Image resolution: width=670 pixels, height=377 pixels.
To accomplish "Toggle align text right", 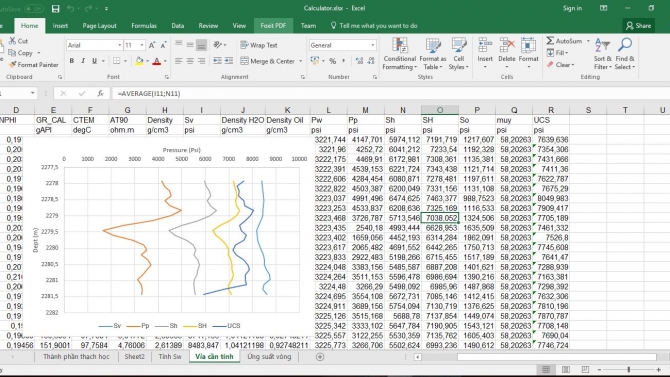I will pos(201,61).
